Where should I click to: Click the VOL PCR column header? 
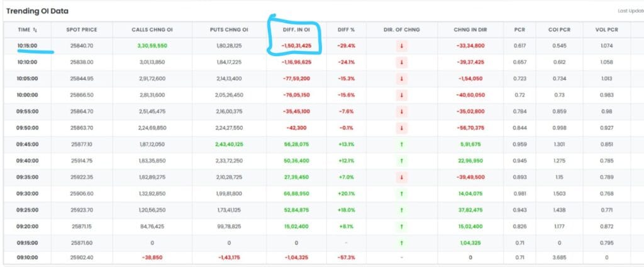tap(608, 30)
